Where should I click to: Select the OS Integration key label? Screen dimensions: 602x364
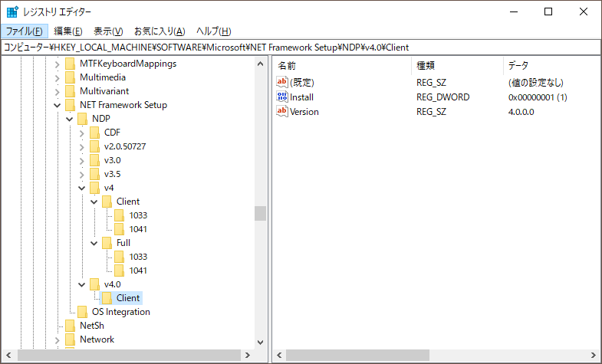pyautogui.click(x=121, y=312)
